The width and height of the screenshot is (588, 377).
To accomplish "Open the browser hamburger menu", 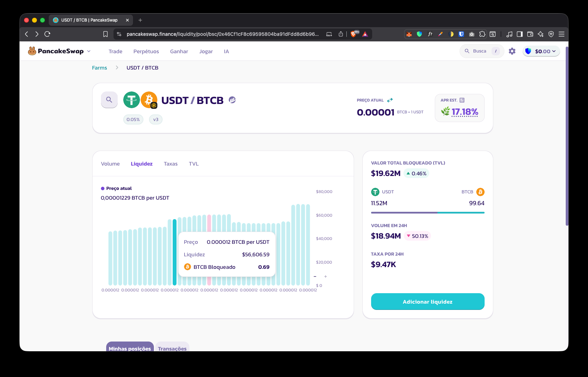I will pyautogui.click(x=562, y=34).
